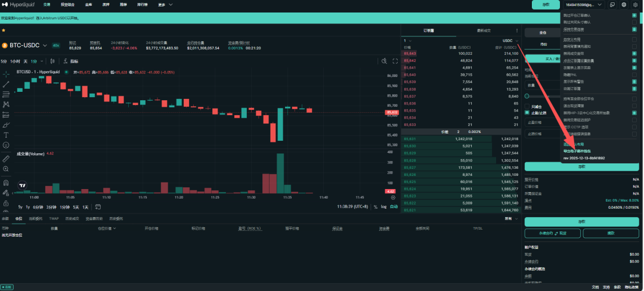
Task: Open the 所有 filter dropdown
Action: tap(512, 219)
